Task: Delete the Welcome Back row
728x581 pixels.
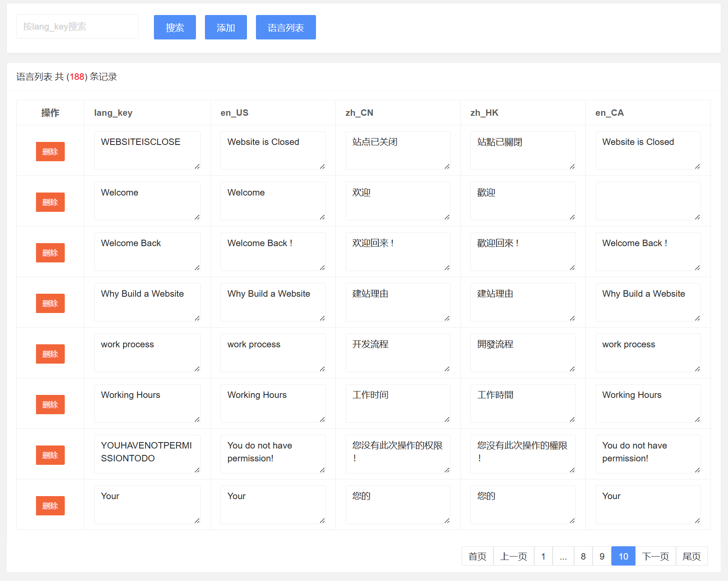Action: pyautogui.click(x=50, y=253)
